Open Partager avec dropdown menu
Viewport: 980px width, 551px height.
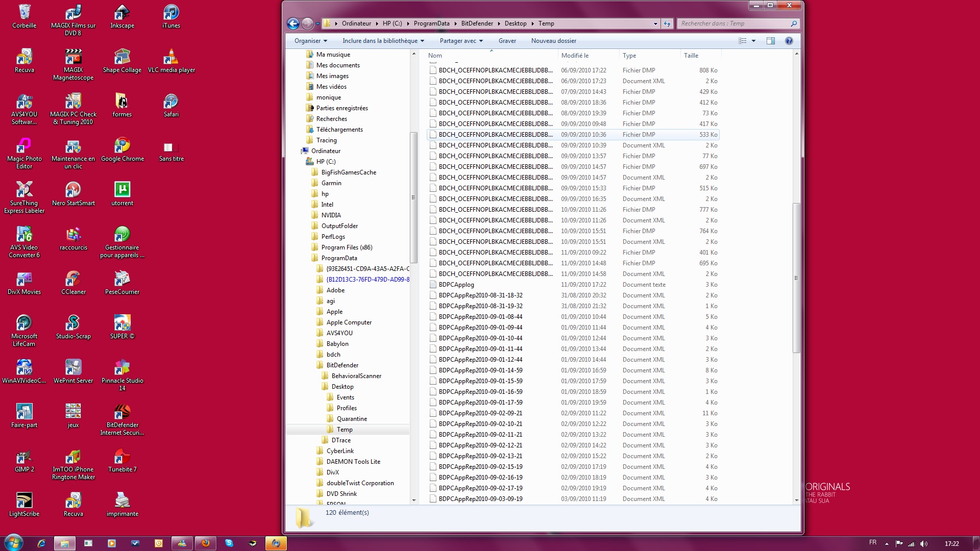[461, 41]
